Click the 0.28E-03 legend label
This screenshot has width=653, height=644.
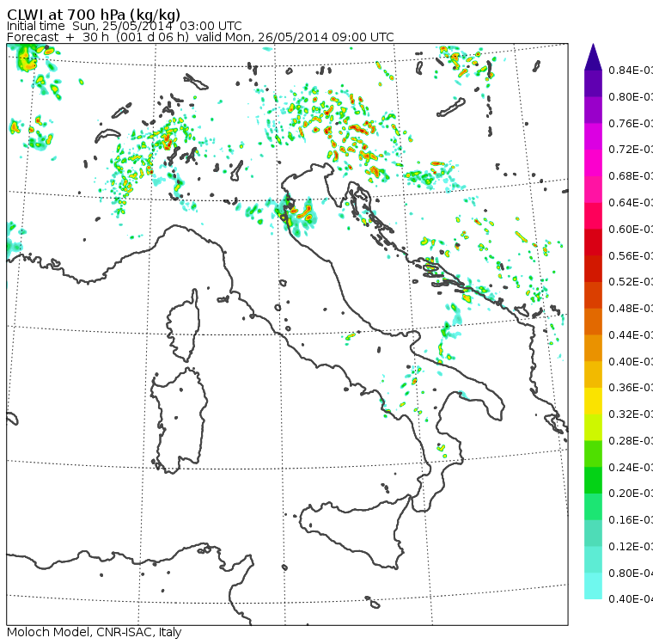tap(631, 440)
